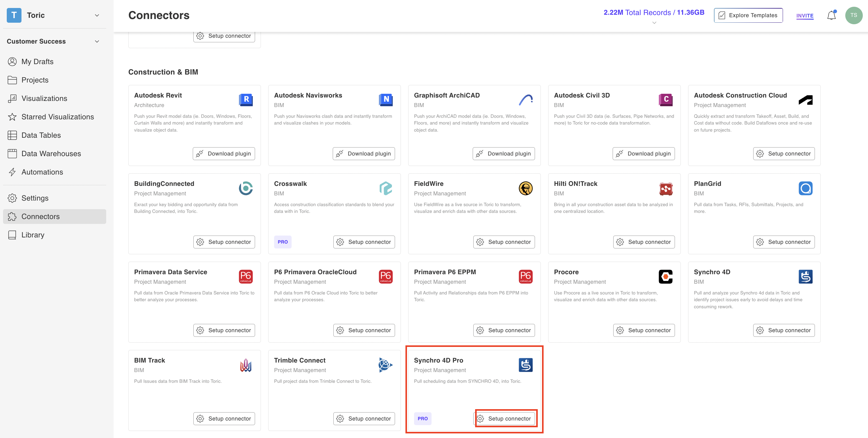Click the Toric T workspace logo
The width and height of the screenshot is (868, 438).
pos(14,15)
